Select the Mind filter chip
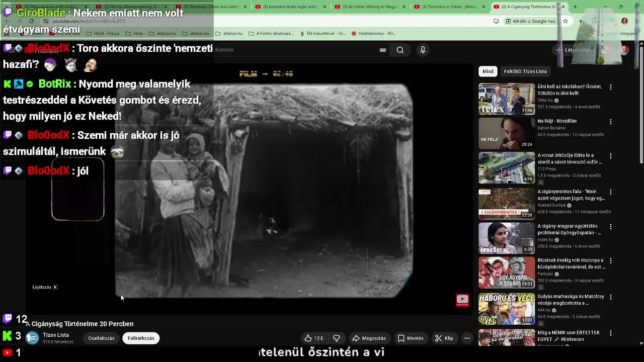 488,71
